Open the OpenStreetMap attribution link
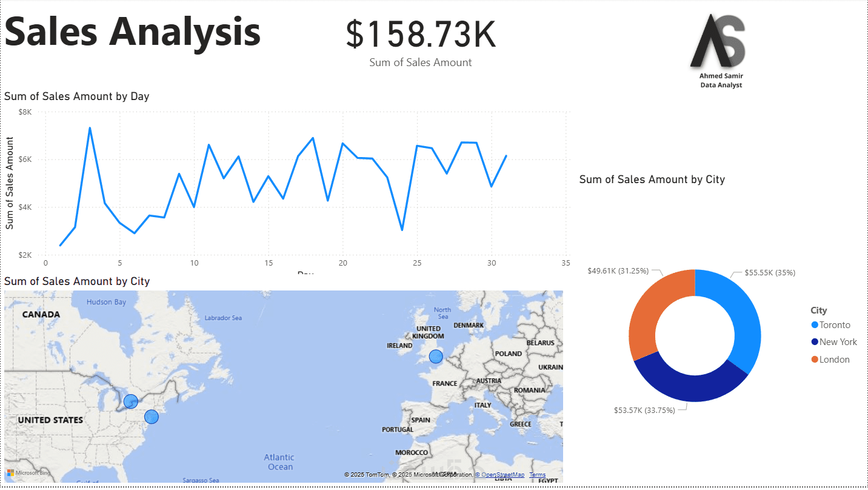 point(502,475)
